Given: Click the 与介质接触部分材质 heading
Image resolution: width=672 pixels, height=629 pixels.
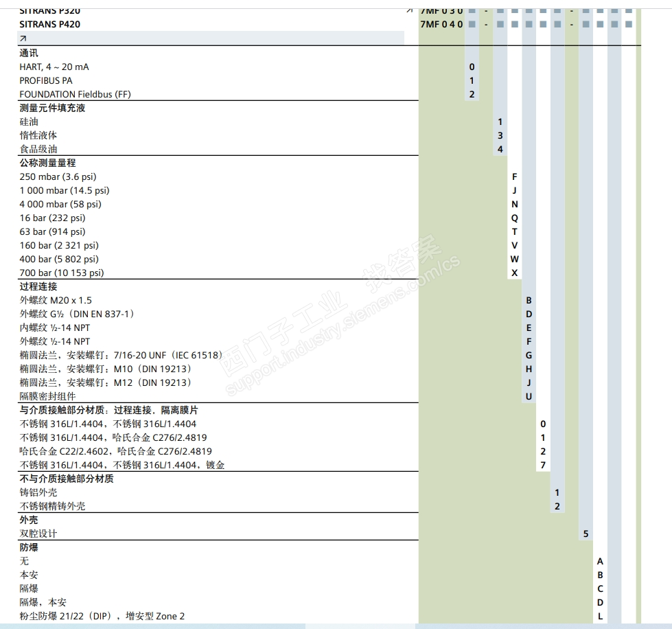Looking at the screenshot, I should coord(109,410).
